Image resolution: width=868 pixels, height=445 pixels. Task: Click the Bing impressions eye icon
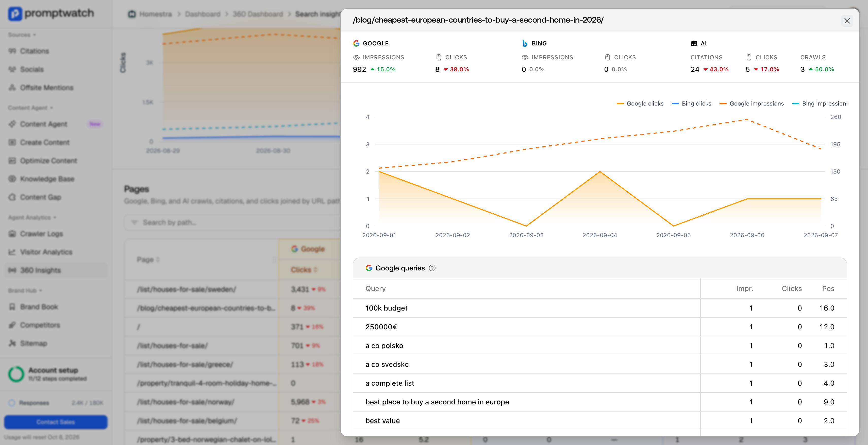[525, 58]
